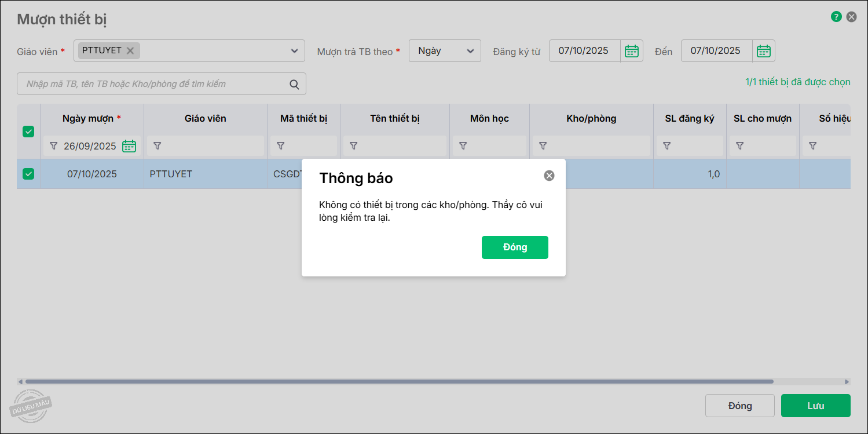This screenshot has width=868, height=434.
Task: Click filter icon under Giáo viên column
Action: pyautogui.click(x=157, y=146)
